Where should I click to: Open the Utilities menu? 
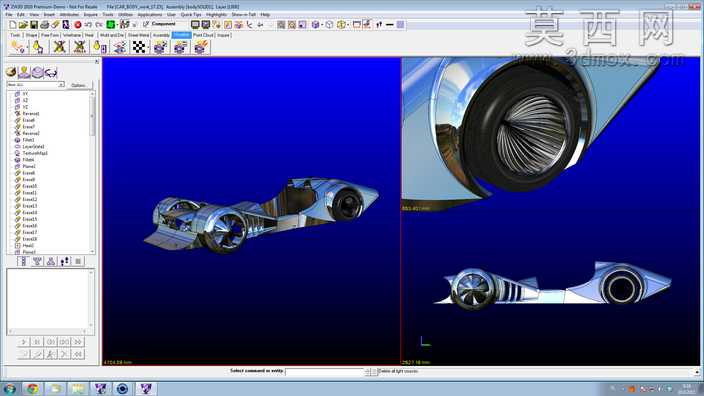(x=126, y=15)
